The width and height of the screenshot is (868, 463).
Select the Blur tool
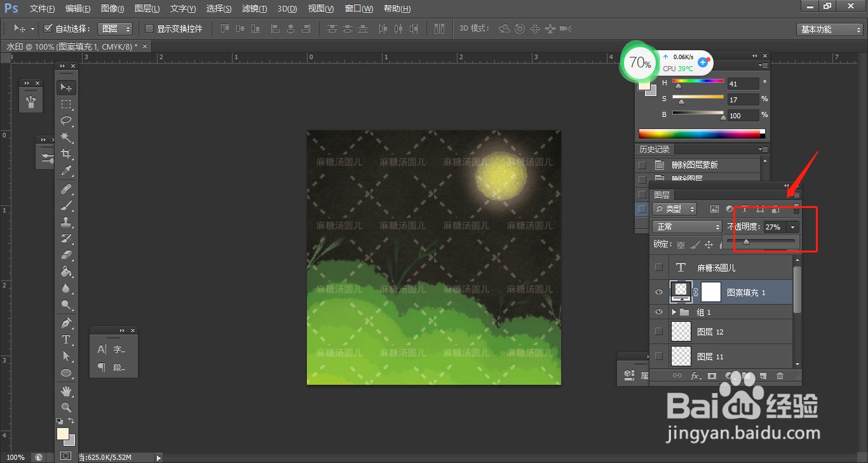(66, 288)
